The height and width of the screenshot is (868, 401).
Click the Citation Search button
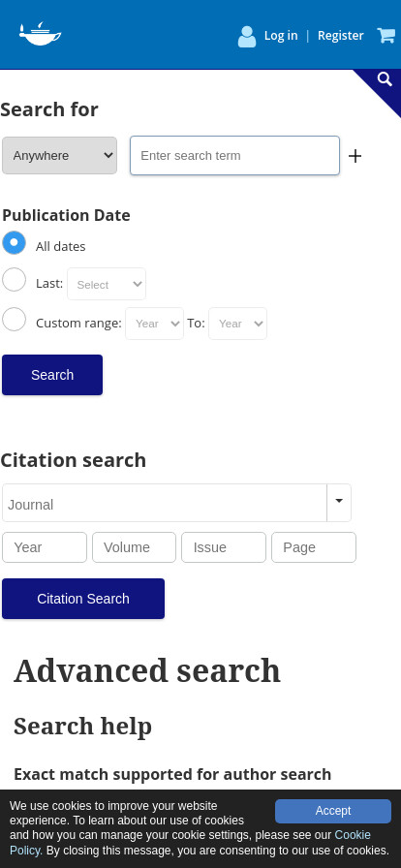tap(83, 599)
